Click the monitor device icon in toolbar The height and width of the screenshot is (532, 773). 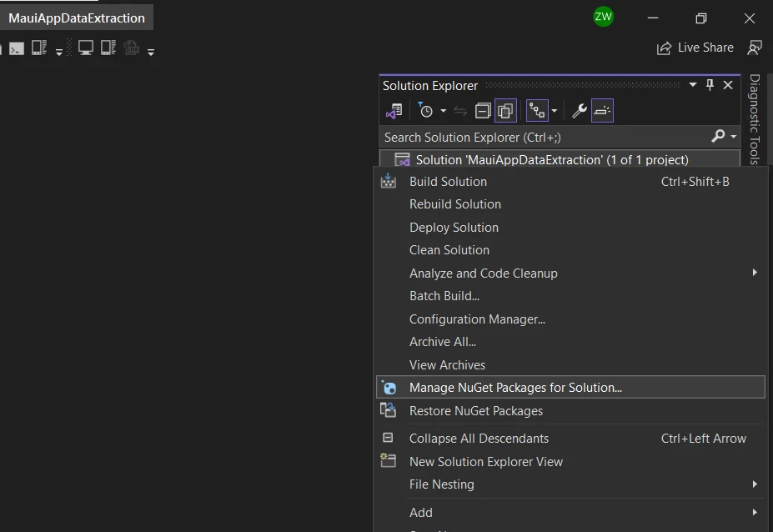tap(85, 48)
